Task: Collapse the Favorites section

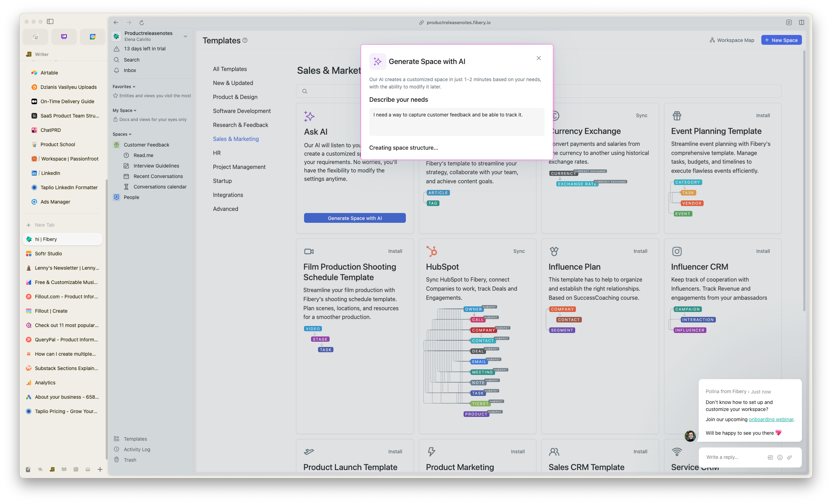Action: coord(134,87)
